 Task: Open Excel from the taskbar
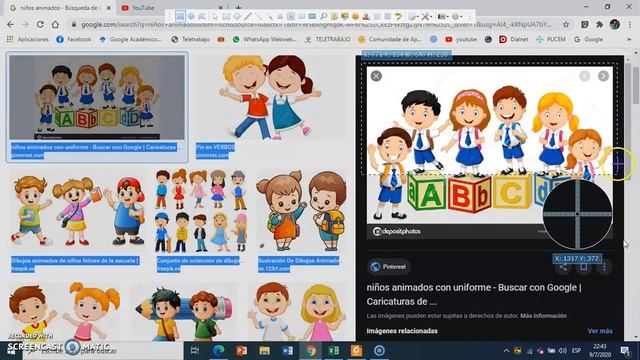pyautogui.click(x=333, y=350)
